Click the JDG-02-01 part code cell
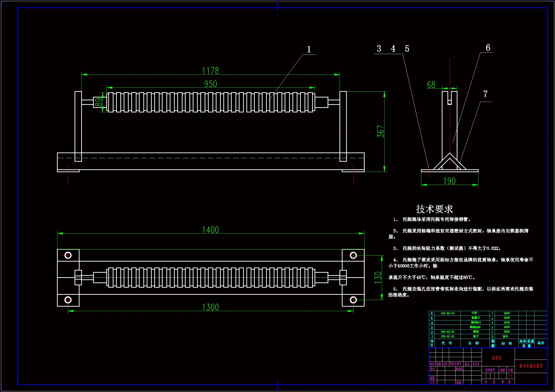The width and height of the screenshot is (555, 392). click(447, 336)
